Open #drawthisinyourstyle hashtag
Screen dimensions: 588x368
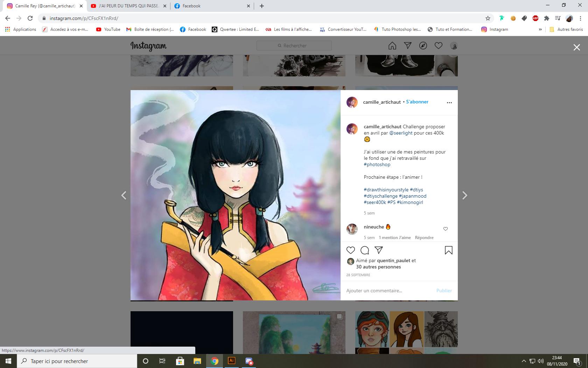point(386,190)
